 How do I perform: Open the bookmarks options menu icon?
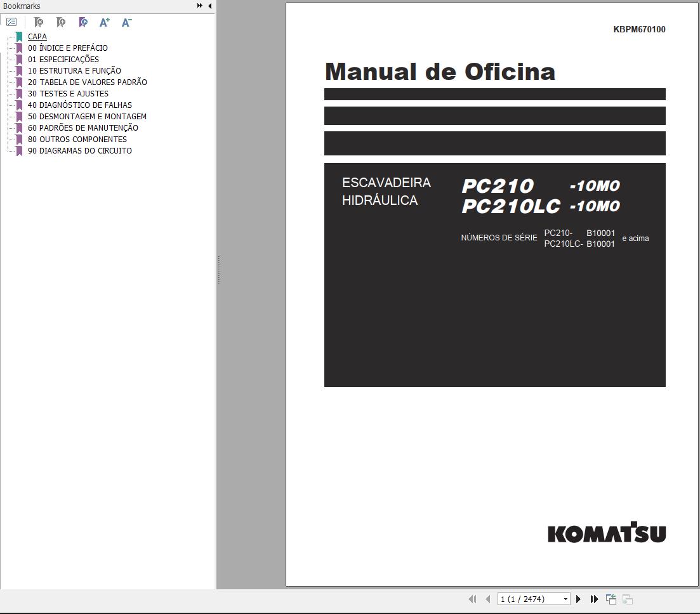pyautogui.click(x=11, y=22)
